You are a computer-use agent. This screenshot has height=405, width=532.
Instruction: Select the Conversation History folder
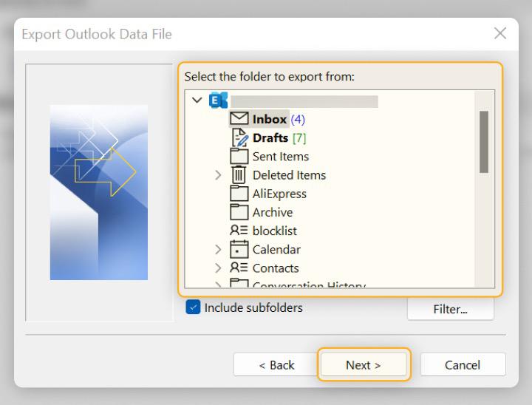[x=309, y=285]
